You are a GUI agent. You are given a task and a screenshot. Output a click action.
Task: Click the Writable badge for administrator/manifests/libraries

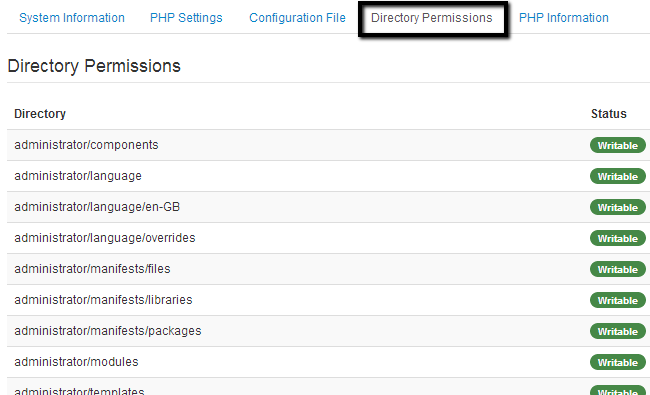tap(618, 300)
